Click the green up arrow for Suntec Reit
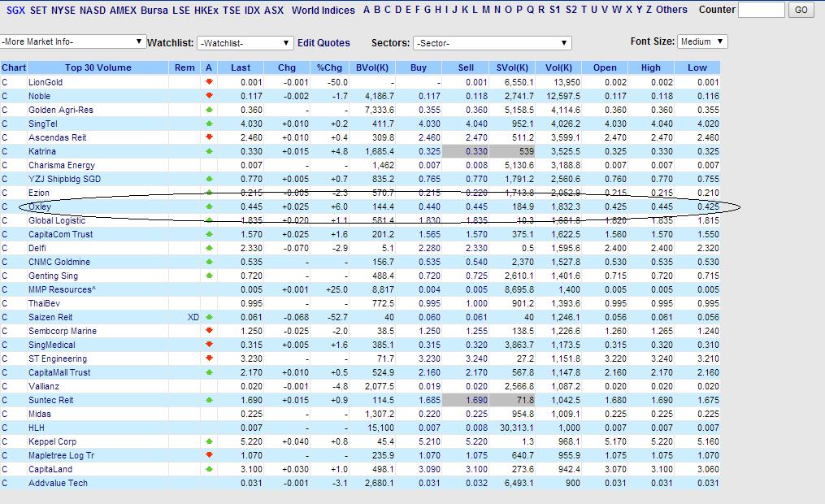 tap(209, 399)
